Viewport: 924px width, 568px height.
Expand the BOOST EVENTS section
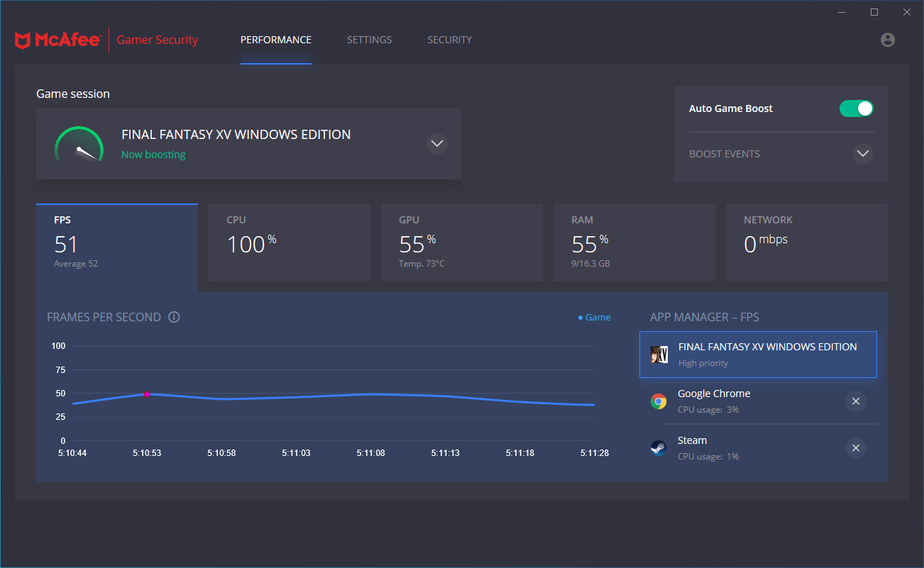point(862,153)
